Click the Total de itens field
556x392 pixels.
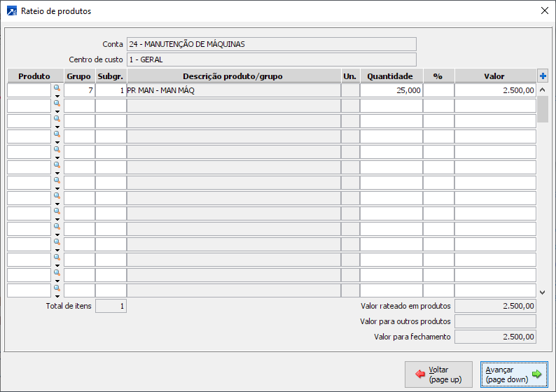coord(111,306)
